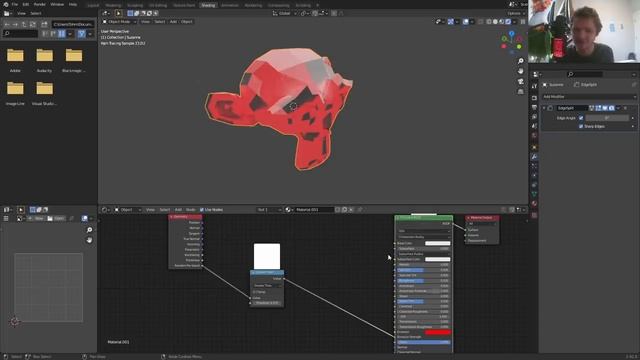Viewport: 640px width, 360px height.
Task: Click the zoom magnifier icon in 3D viewport
Action: point(520,61)
